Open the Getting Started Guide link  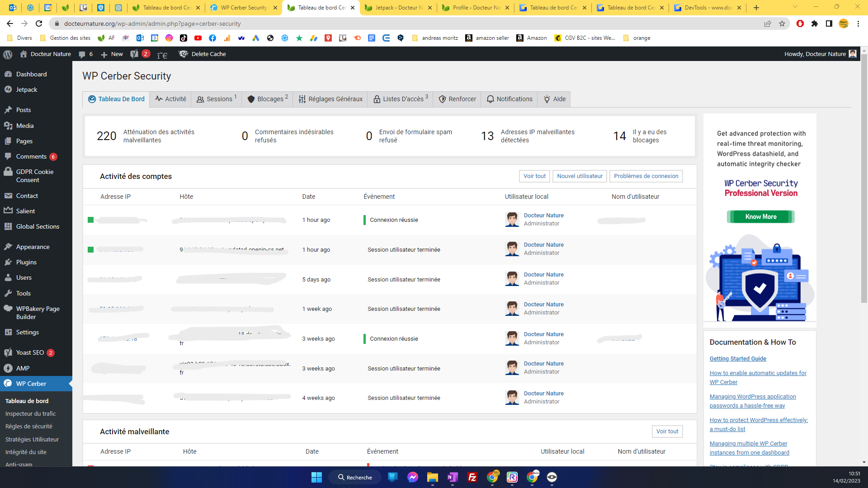pyautogui.click(x=738, y=358)
